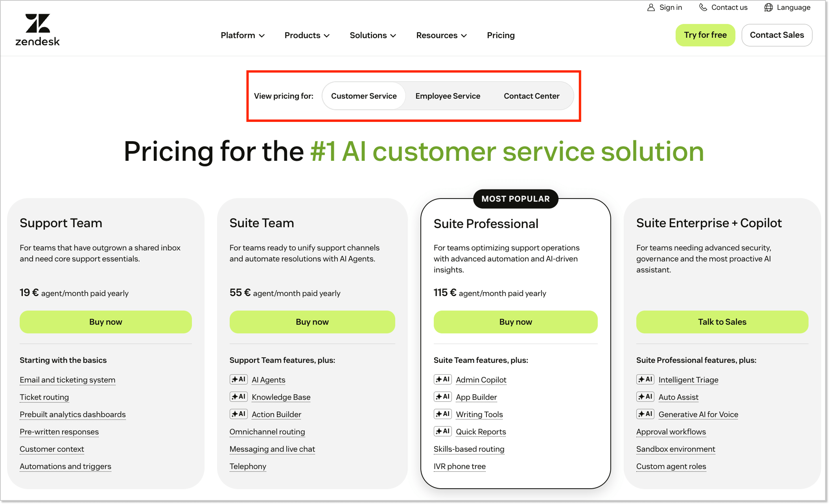Open Messaging and live chat link
The height and width of the screenshot is (504, 829).
(x=273, y=449)
